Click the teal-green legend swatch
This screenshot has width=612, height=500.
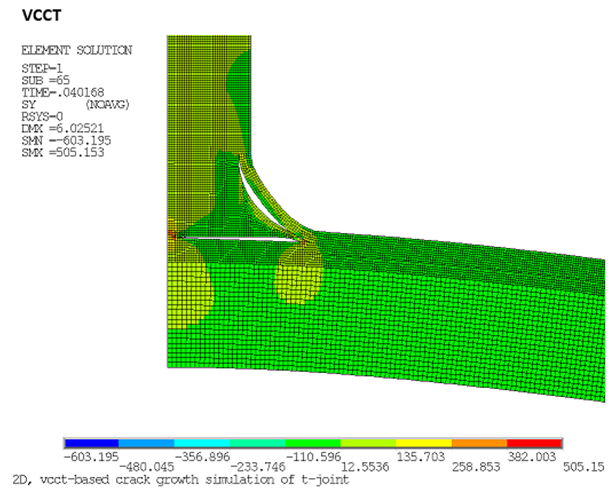point(257,443)
